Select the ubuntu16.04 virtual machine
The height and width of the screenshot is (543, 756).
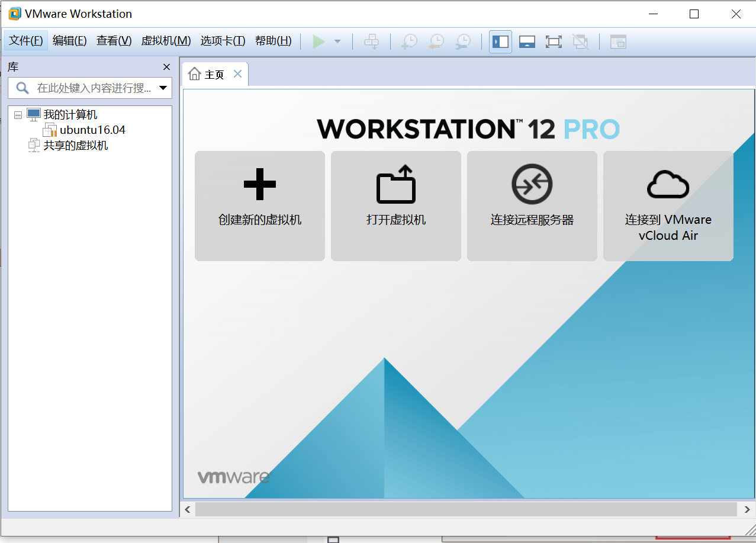tap(93, 130)
